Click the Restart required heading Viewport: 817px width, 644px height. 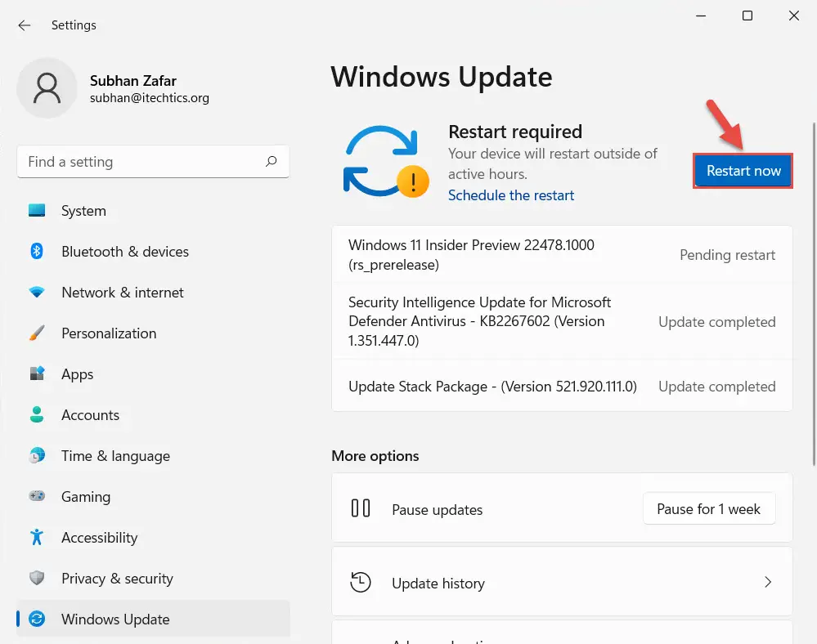click(515, 132)
